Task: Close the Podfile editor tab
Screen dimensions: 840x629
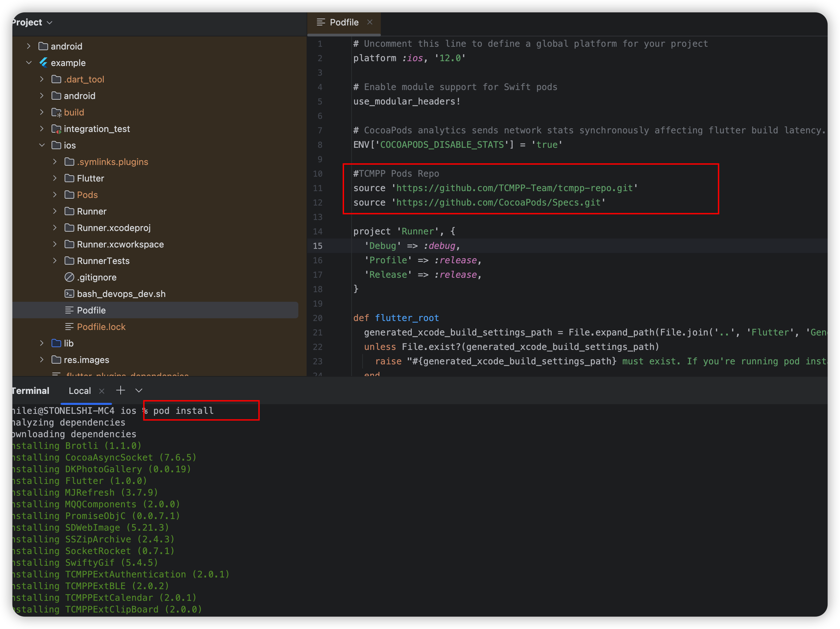Action: click(x=369, y=22)
